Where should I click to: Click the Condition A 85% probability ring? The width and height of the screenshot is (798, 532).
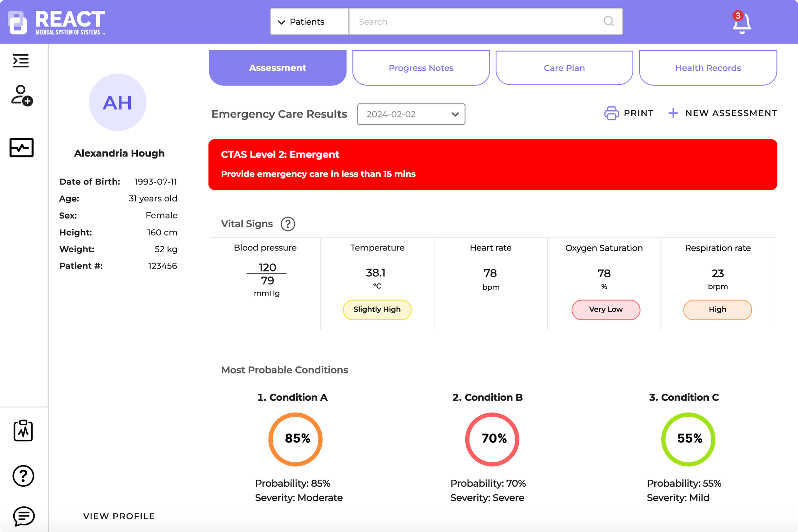296,439
